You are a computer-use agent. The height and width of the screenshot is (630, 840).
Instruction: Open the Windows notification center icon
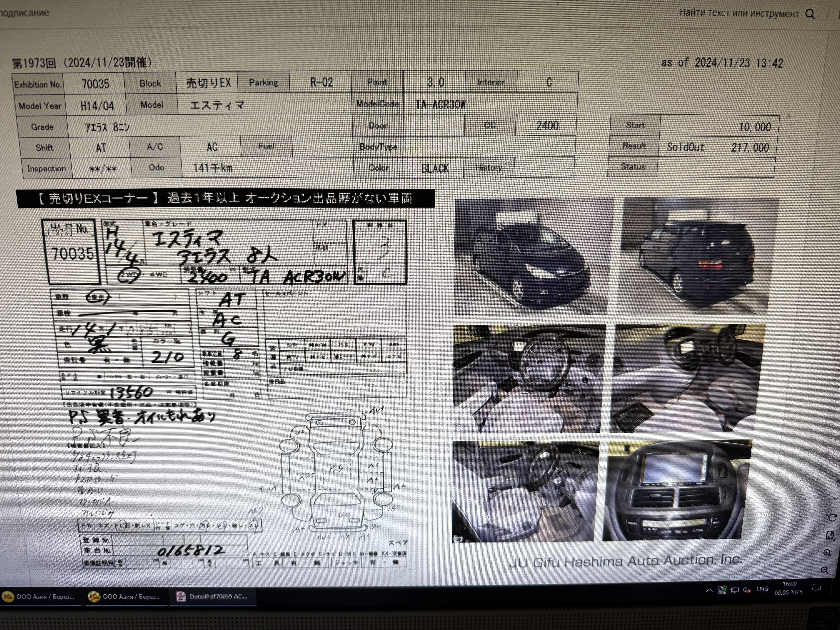coord(816,588)
